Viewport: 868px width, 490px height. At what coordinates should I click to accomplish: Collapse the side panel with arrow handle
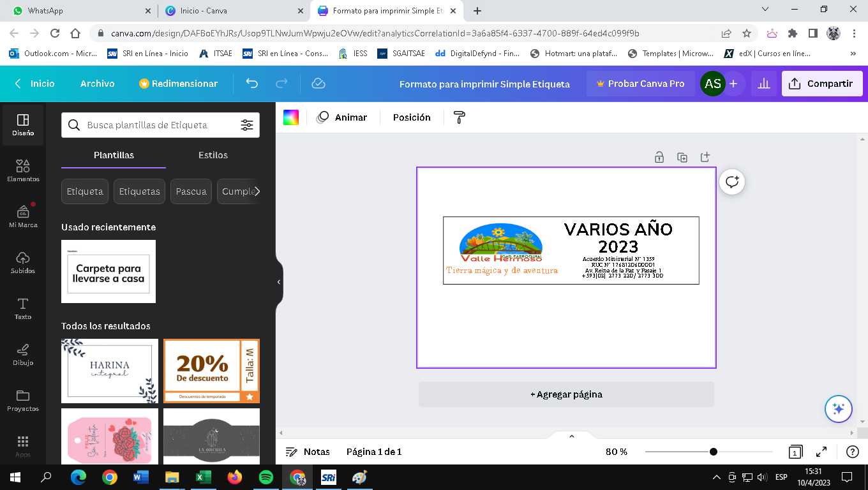click(x=279, y=282)
